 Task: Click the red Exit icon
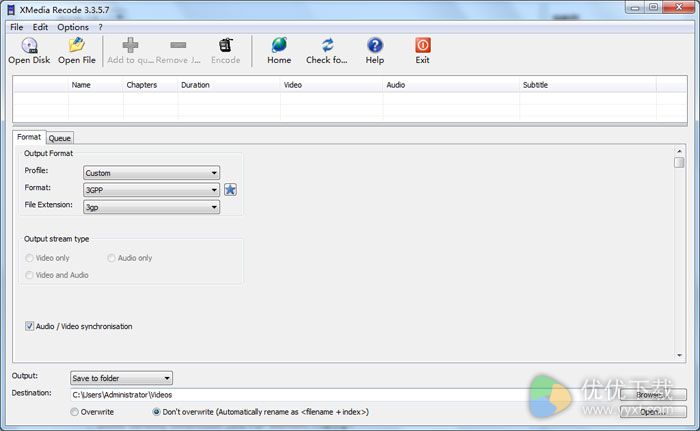point(423,45)
